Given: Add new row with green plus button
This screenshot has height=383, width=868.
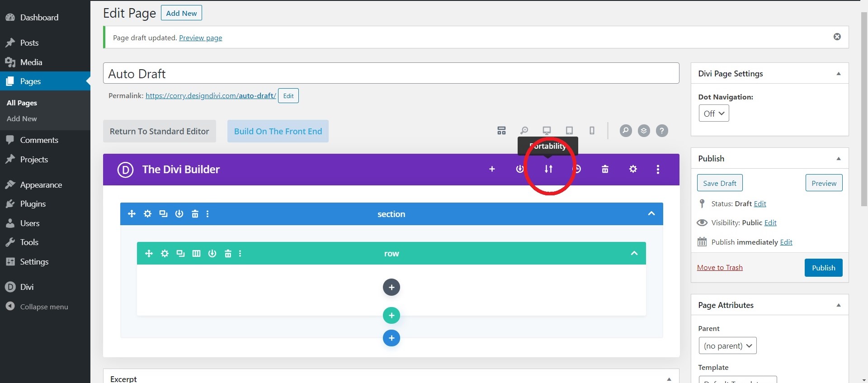Looking at the screenshot, I should (392, 315).
